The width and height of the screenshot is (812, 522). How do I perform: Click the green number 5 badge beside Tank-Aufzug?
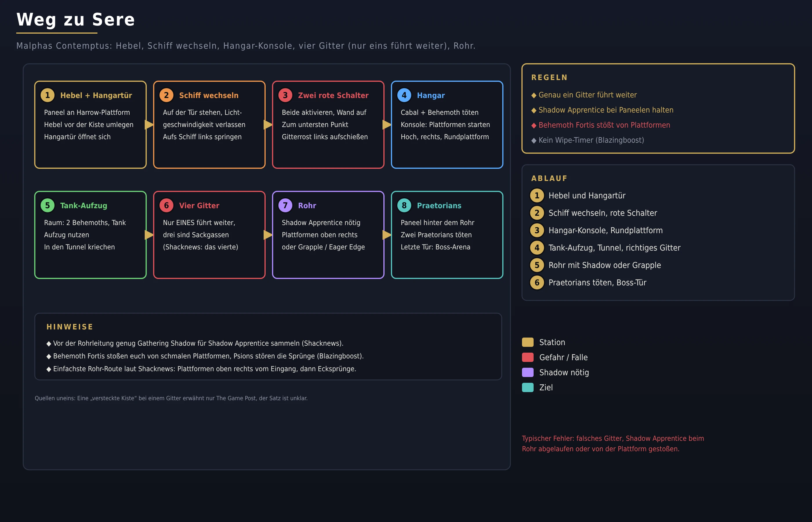(x=48, y=205)
